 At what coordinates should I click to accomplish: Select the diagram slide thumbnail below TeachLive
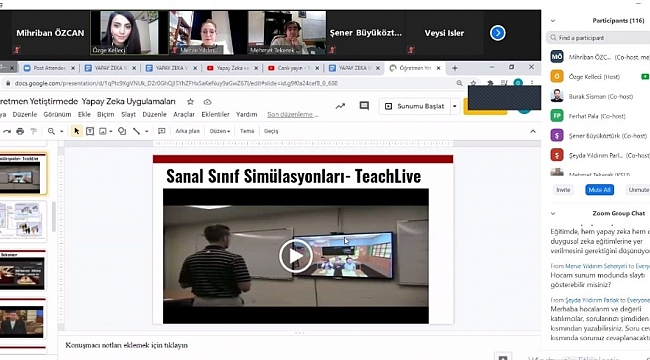coord(23,221)
